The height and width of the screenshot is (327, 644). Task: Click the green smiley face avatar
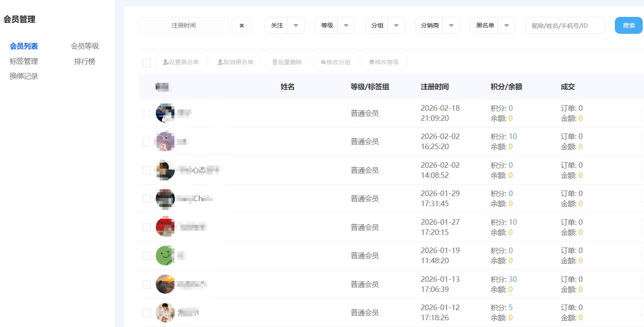point(165,256)
